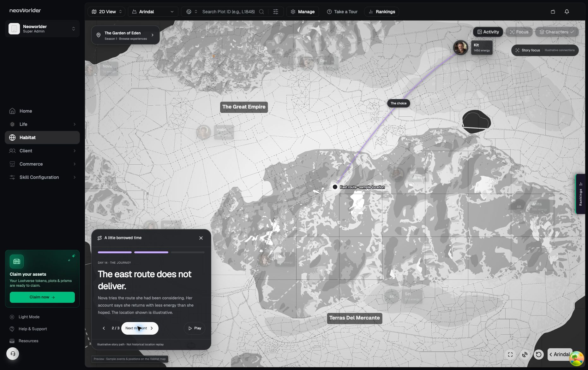The height and width of the screenshot is (370, 588).
Task: Click the island avatar icon
Action: coord(577,359)
